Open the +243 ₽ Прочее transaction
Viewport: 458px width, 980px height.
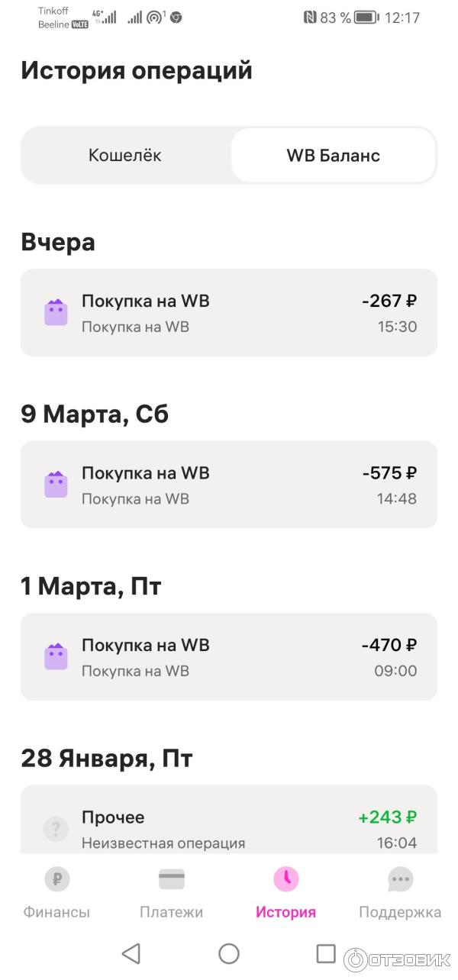229,824
